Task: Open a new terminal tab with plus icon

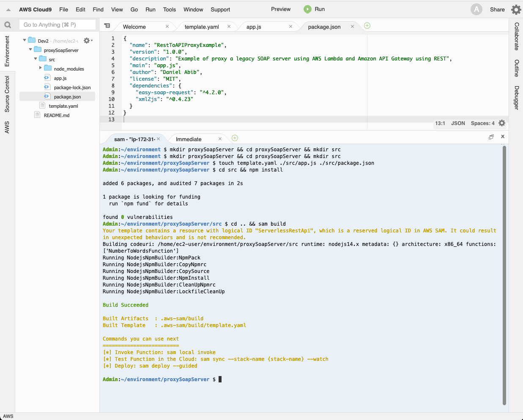Action: (235, 138)
